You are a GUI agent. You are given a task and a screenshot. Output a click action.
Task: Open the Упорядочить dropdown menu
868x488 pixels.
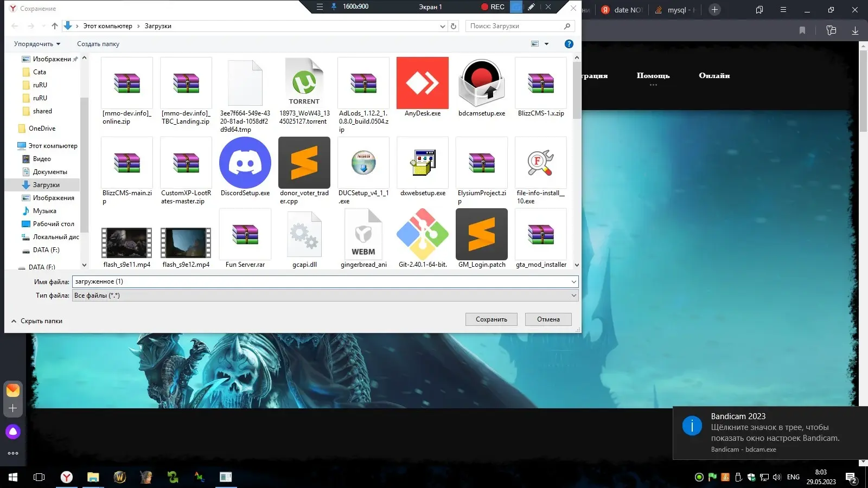[37, 44]
